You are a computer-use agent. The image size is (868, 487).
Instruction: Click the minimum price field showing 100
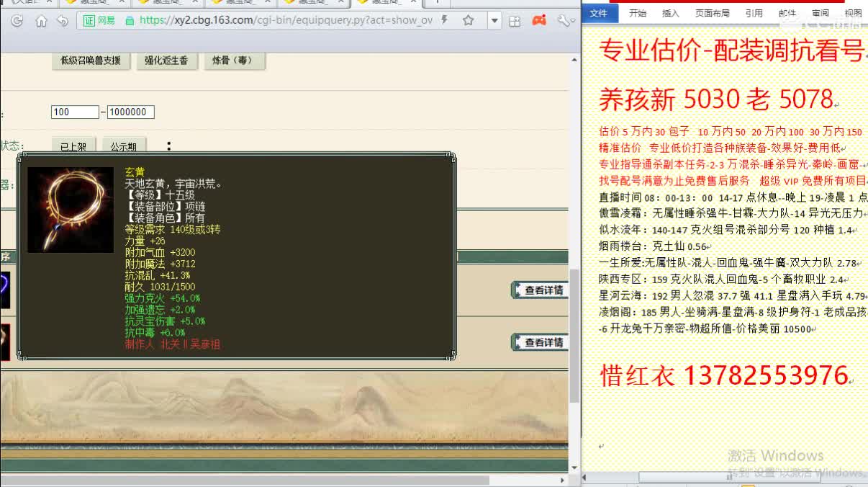(75, 112)
